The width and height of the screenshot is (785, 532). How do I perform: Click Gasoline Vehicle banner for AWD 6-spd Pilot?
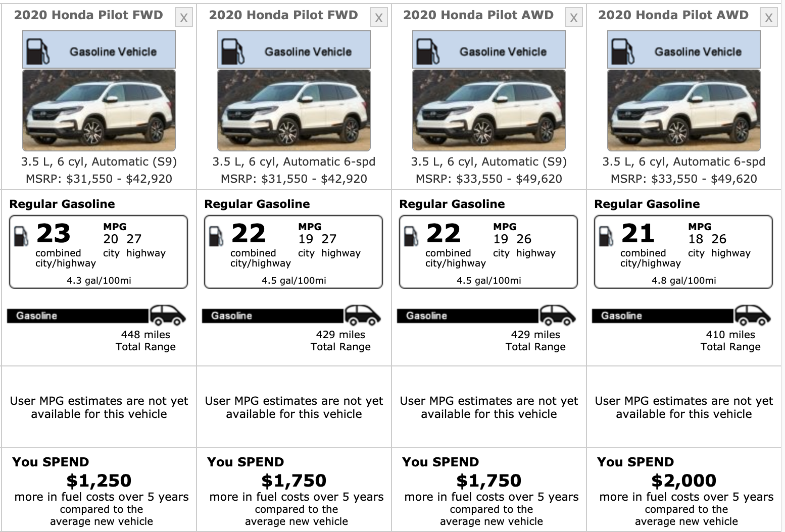coord(684,50)
